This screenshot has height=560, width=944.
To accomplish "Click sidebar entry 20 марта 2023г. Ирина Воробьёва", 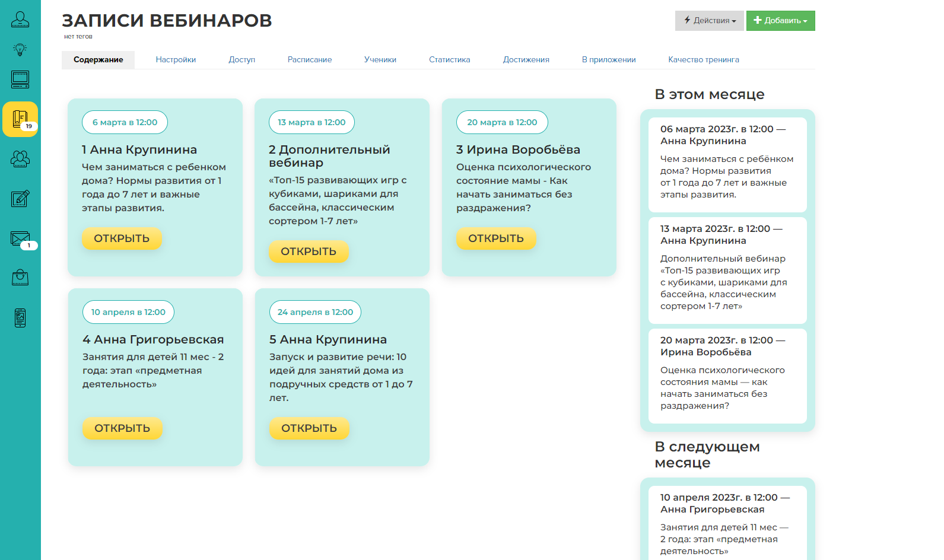I will pyautogui.click(x=727, y=376).
